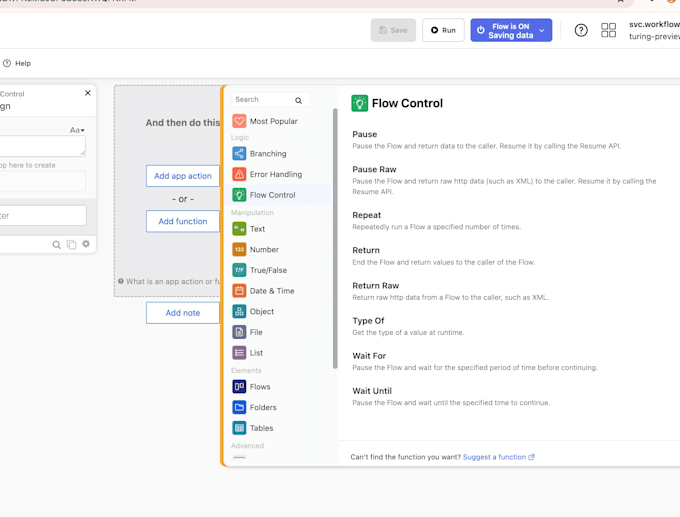Choose the Wait For function
The width and height of the screenshot is (680, 517).
point(369,356)
